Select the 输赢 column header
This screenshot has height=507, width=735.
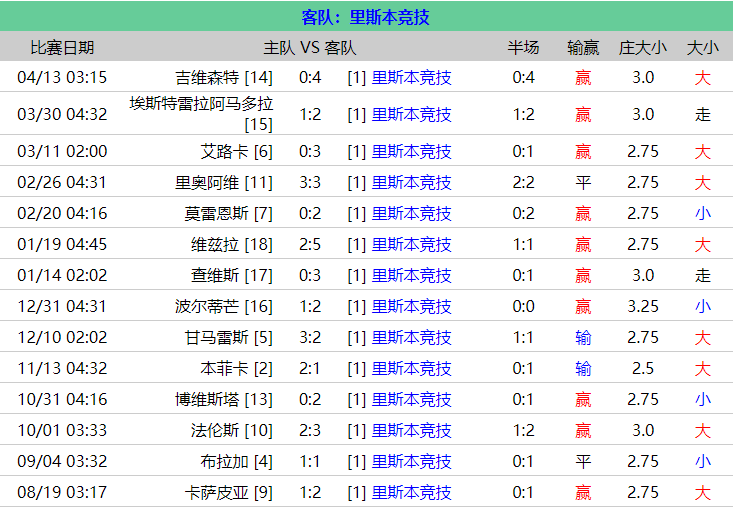point(583,47)
